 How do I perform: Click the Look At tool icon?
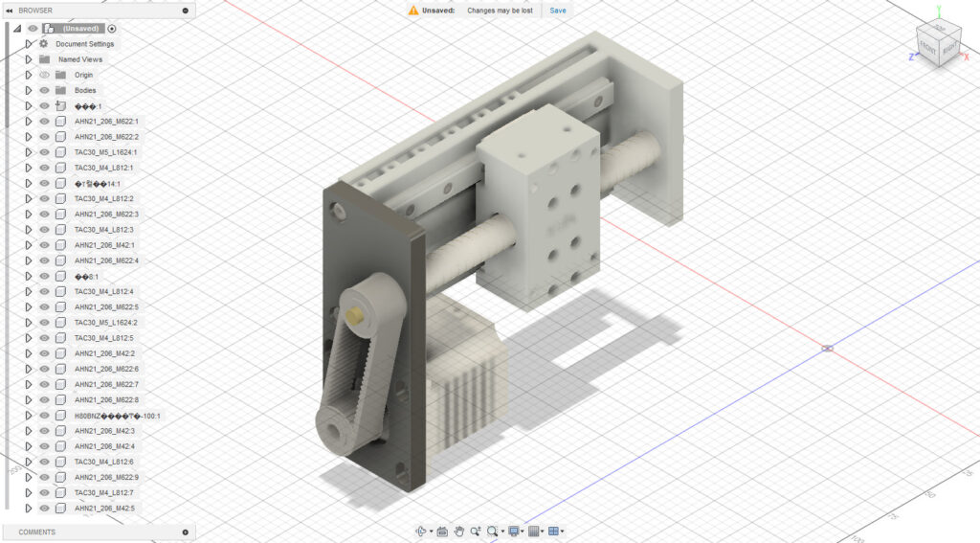(x=442, y=531)
